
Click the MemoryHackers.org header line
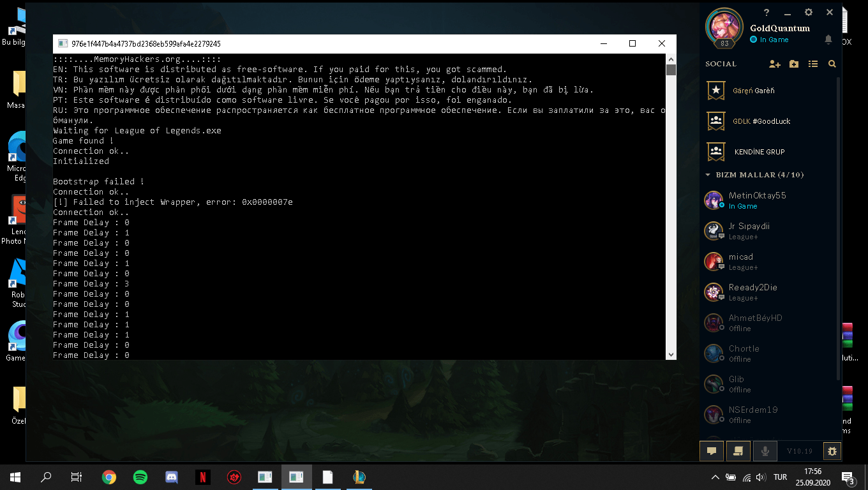pyautogui.click(x=137, y=59)
